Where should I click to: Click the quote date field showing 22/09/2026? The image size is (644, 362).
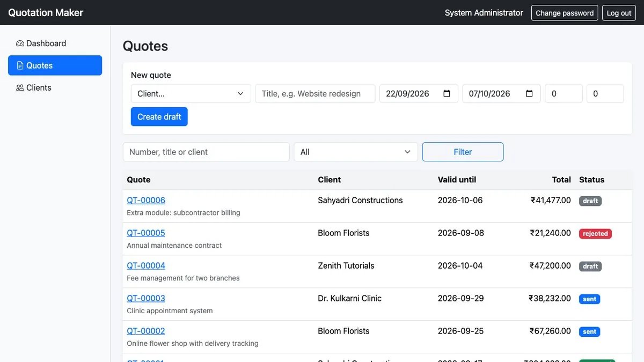[419, 93]
